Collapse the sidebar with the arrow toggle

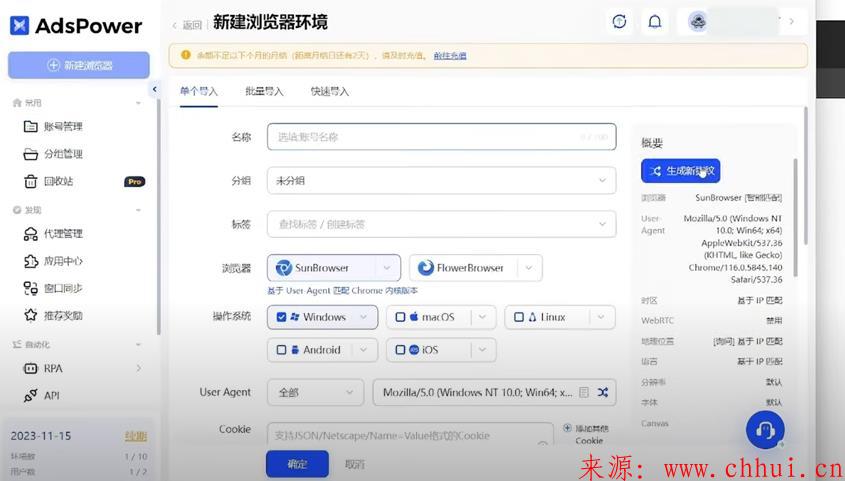click(x=155, y=89)
